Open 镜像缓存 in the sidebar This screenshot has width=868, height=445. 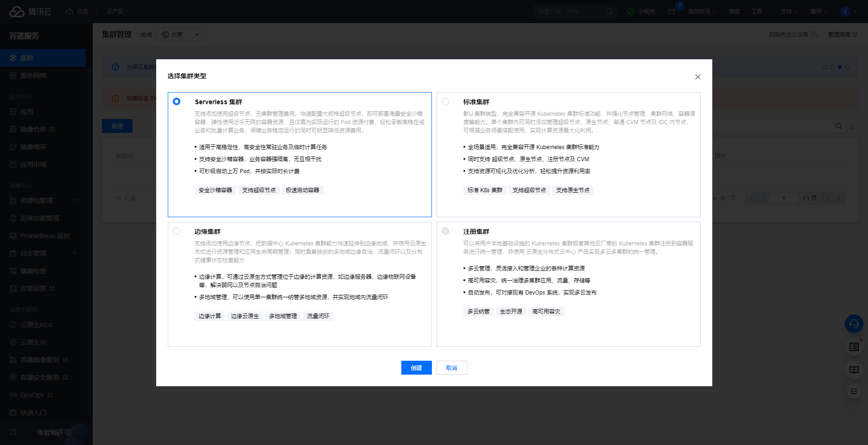coord(43,147)
